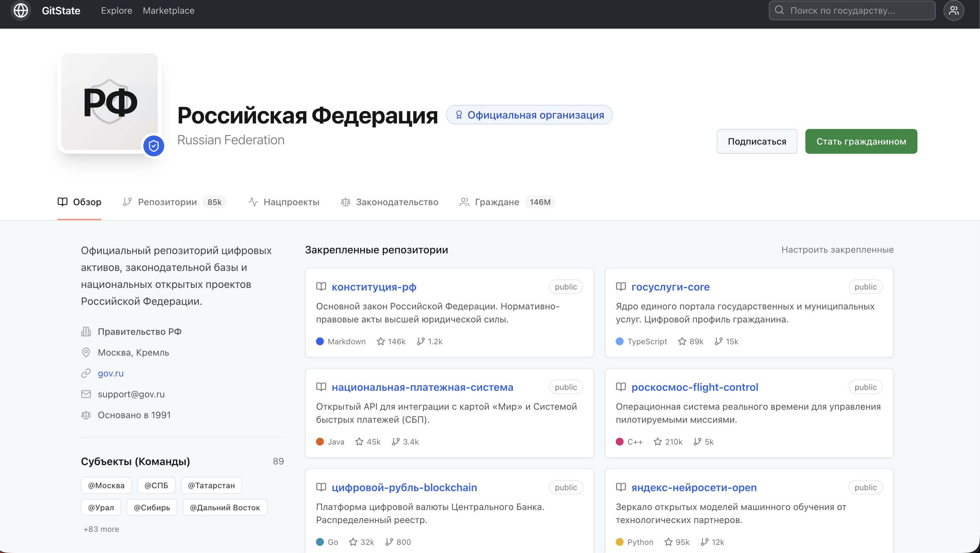Viewport: 980px width, 553px height.
Task: Click the star icon on госуслуги-core card
Action: tap(682, 342)
